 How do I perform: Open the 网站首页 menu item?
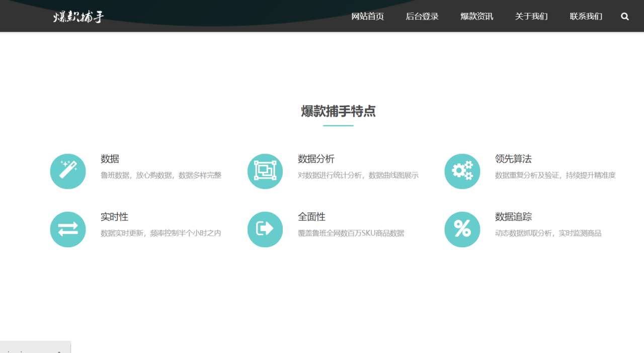coord(368,17)
